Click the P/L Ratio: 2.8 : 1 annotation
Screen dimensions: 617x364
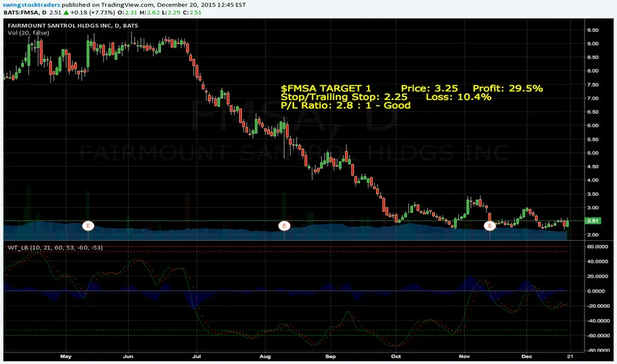coord(346,105)
